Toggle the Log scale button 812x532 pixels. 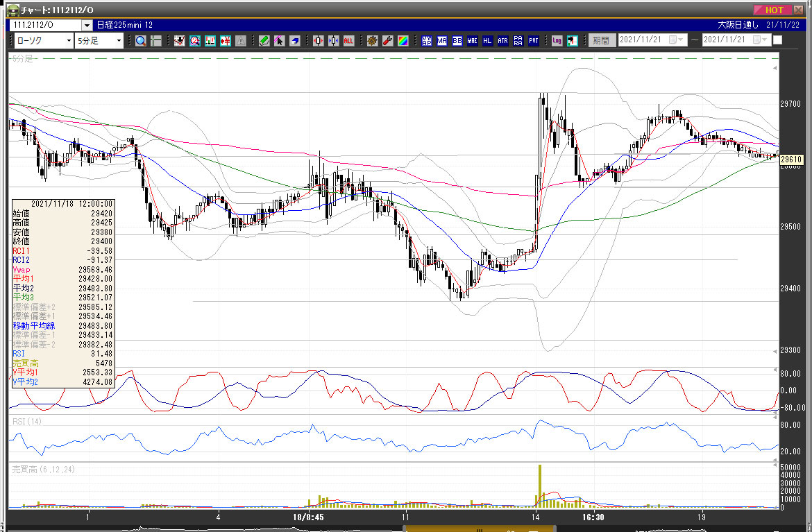(557, 40)
